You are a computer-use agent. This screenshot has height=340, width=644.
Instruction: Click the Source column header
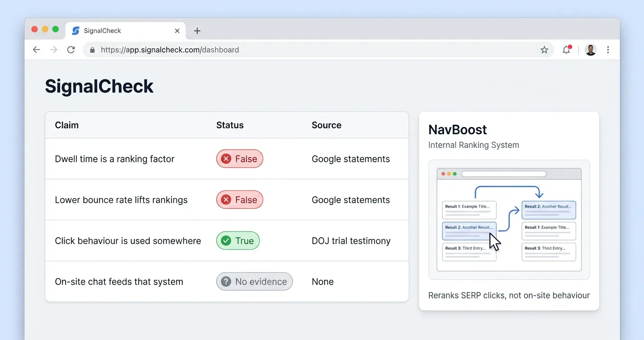click(327, 125)
